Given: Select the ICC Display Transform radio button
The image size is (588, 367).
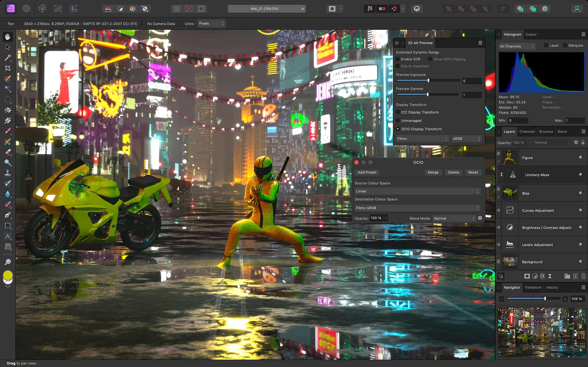Looking at the screenshot, I should (x=398, y=112).
